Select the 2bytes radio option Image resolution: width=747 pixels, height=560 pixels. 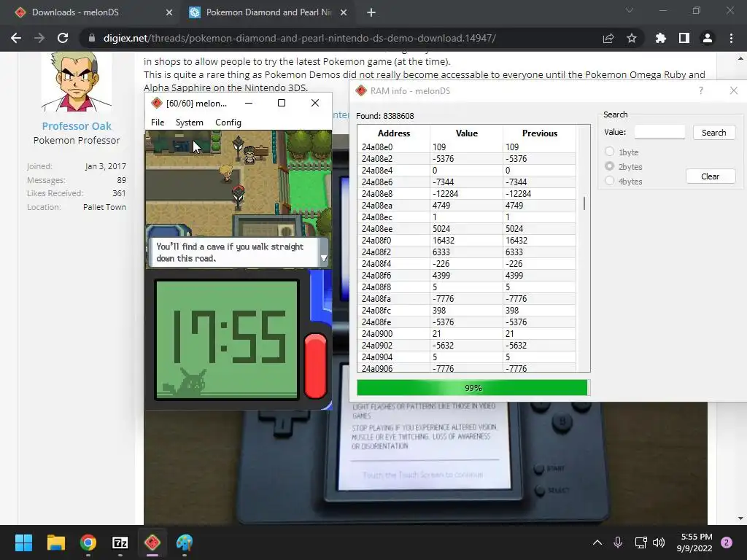pos(609,166)
